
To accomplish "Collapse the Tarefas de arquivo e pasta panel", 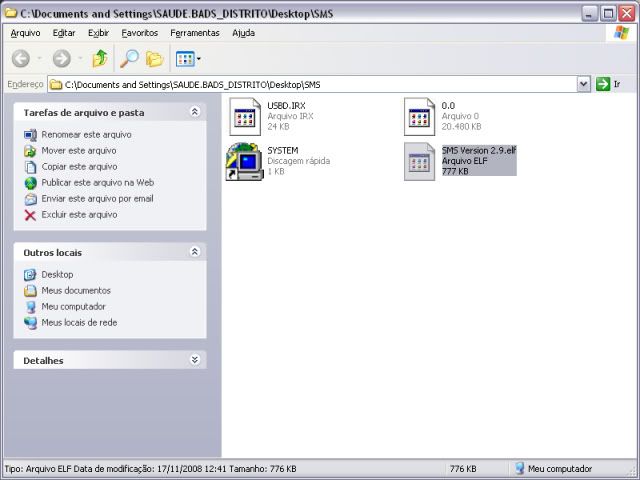I will point(195,111).
